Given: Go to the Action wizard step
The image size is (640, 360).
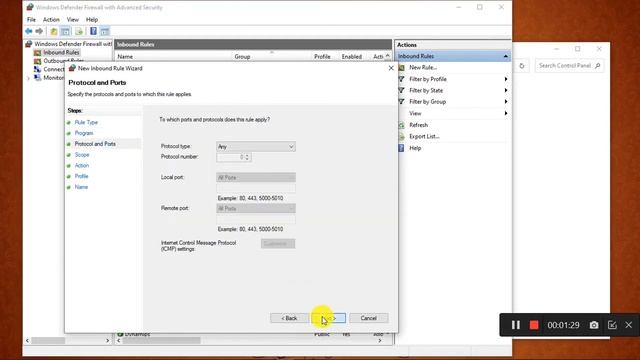Looking at the screenshot, I should (82, 165).
